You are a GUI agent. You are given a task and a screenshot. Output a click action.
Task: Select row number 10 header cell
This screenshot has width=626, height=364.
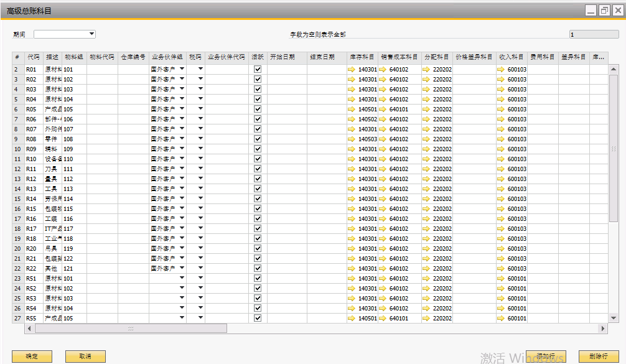pyautogui.click(x=17, y=149)
